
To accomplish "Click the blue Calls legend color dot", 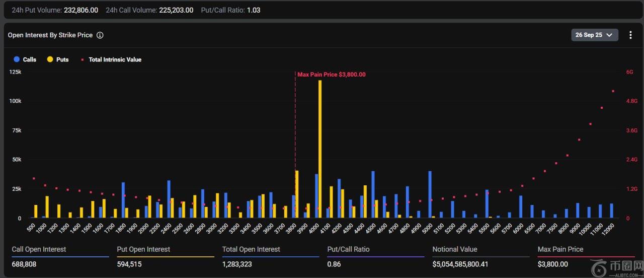I will [17, 59].
